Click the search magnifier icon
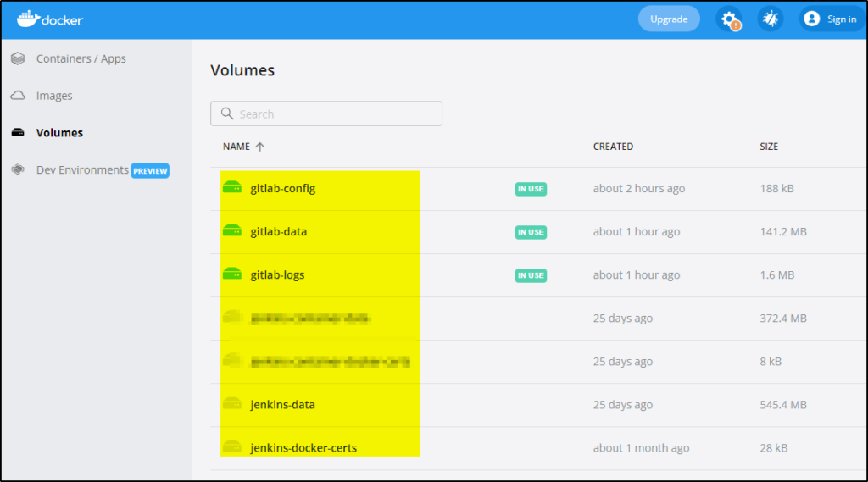 (x=227, y=114)
